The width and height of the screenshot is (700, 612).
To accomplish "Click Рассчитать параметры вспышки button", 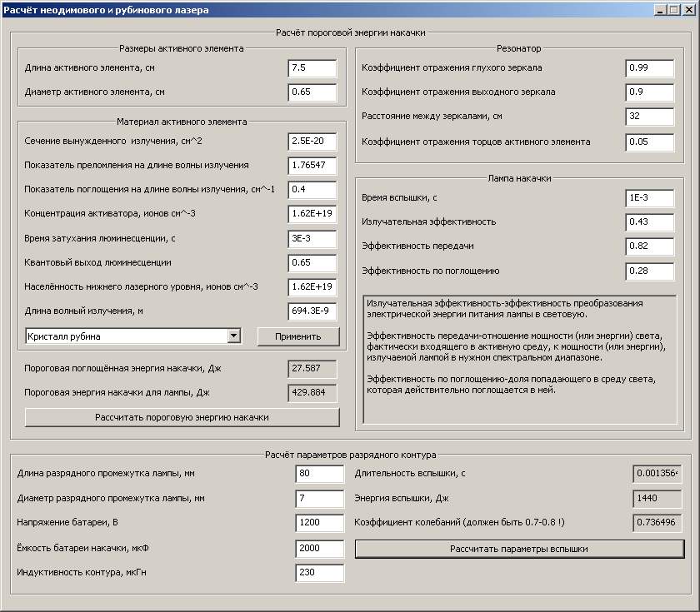I will [519, 549].
